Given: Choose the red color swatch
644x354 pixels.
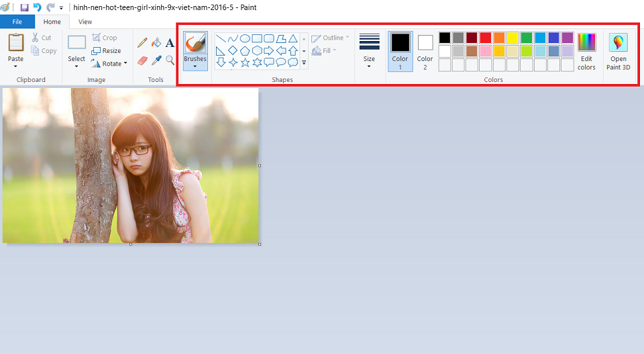Looking at the screenshot, I should pyautogui.click(x=486, y=38).
